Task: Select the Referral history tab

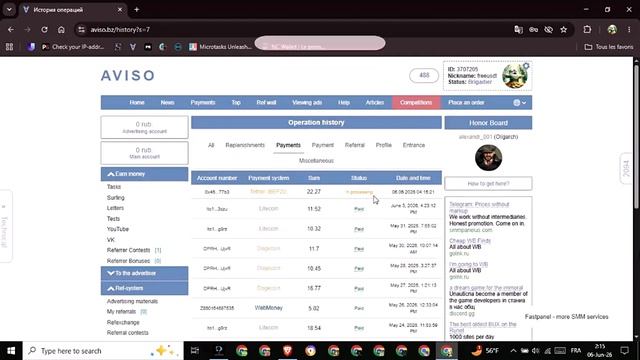Action: coord(354,145)
